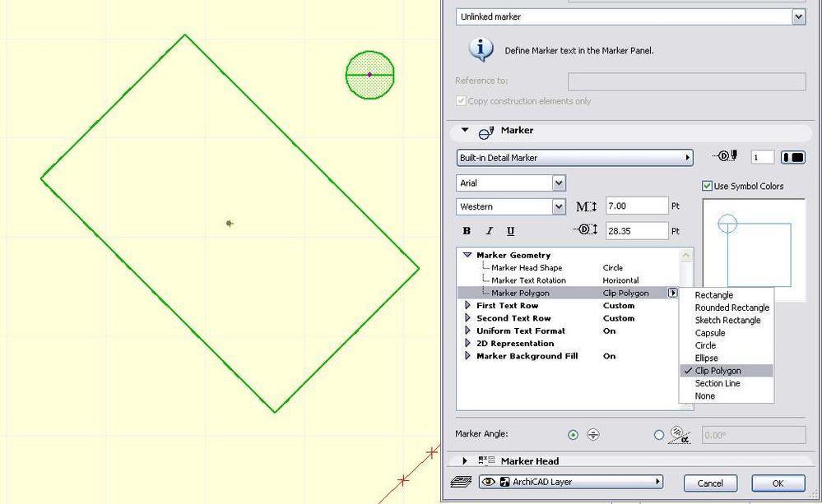This screenshot has width=822, height=504.
Task: Click the marker text size icon
Action: 586,206
